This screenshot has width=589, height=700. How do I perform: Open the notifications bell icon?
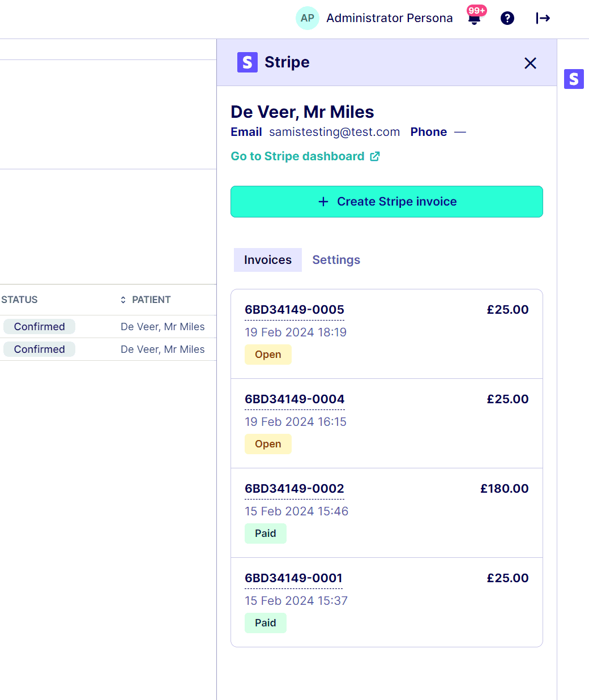coord(475,19)
